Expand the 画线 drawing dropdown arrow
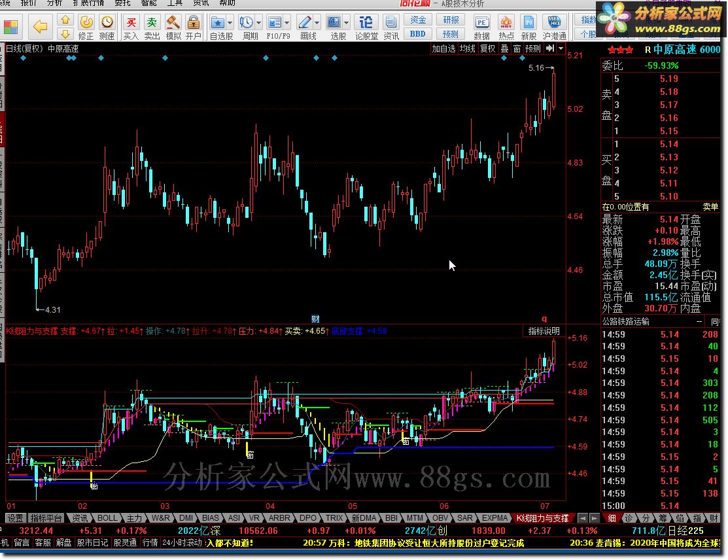The image size is (728, 560). (317, 22)
